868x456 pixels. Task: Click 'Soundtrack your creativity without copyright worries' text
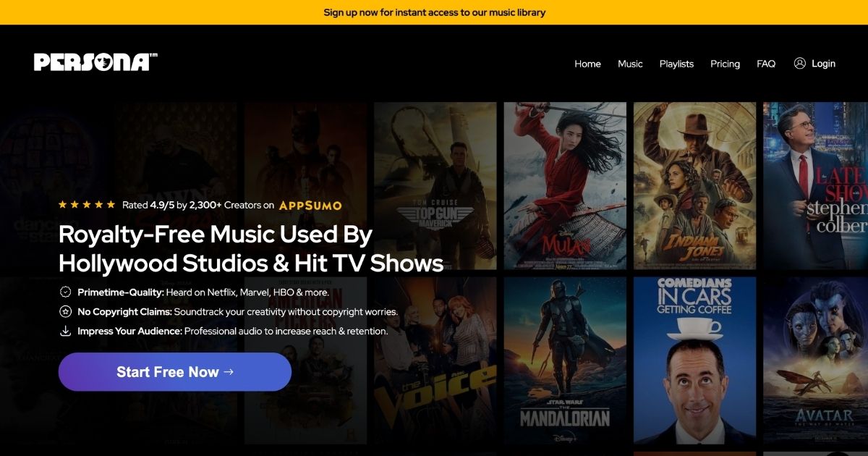click(286, 312)
